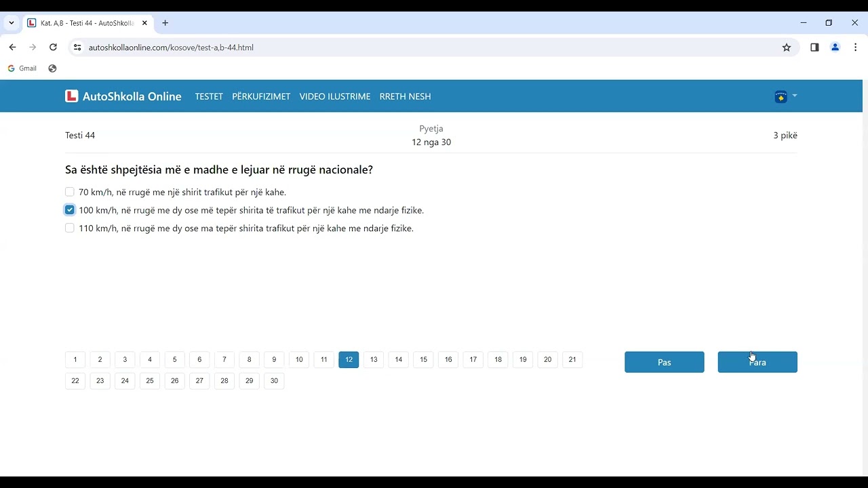Image resolution: width=868 pixels, height=488 pixels.
Task: Expand the Kosovo flag country dropdown
Action: pyautogui.click(x=785, y=96)
